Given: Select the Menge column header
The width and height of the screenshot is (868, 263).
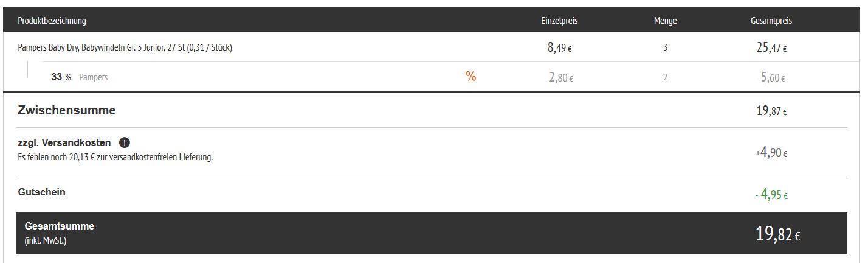Looking at the screenshot, I should pyautogui.click(x=665, y=21).
